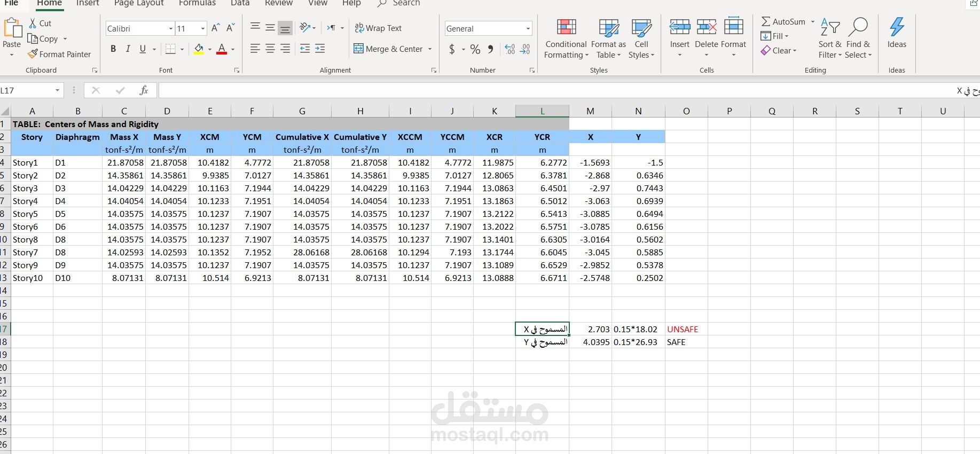Apply the yellow Fill Color swatch
Screen dimensions: 980x454
coord(199,49)
